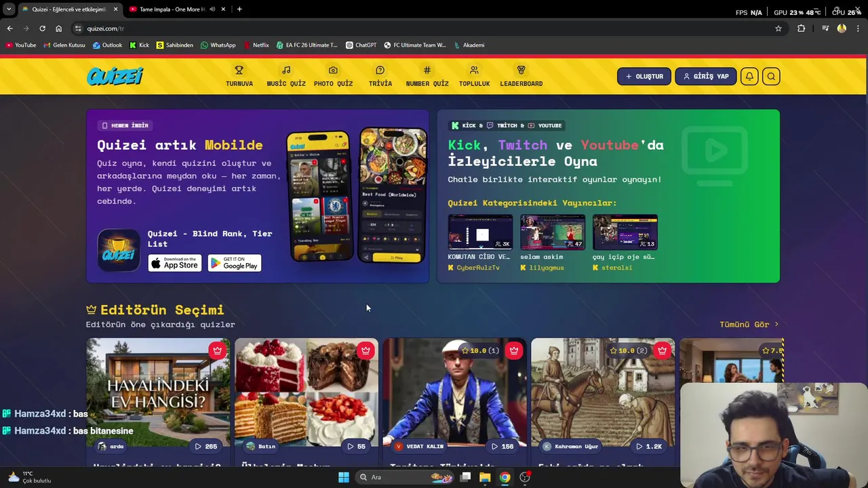
Task: Open the tab search dropdown arrow
Action: point(8,9)
